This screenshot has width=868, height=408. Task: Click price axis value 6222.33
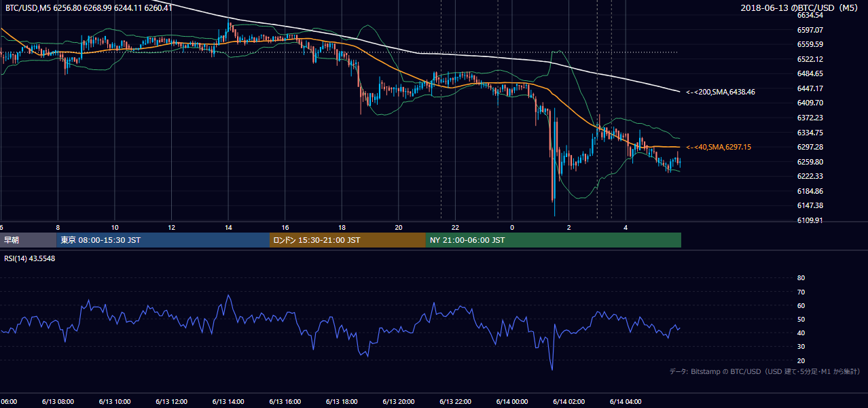pyautogui.click(x=810, y=176)
